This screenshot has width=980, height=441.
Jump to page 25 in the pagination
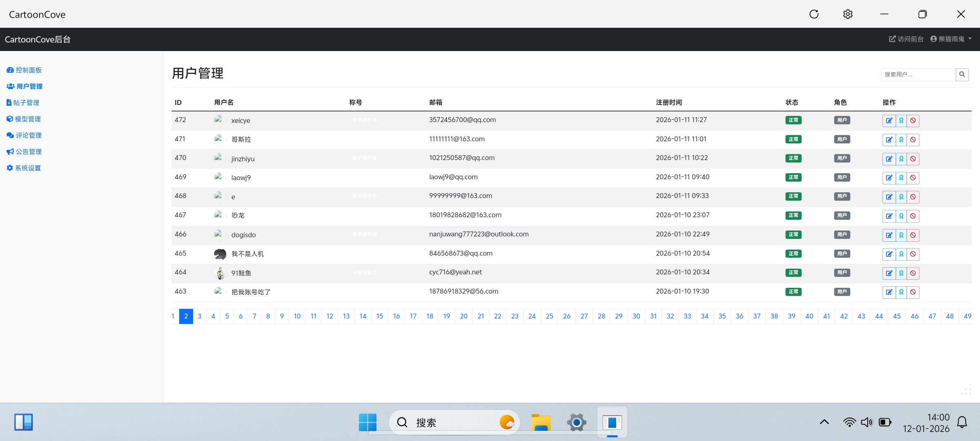tap(549, 316)
